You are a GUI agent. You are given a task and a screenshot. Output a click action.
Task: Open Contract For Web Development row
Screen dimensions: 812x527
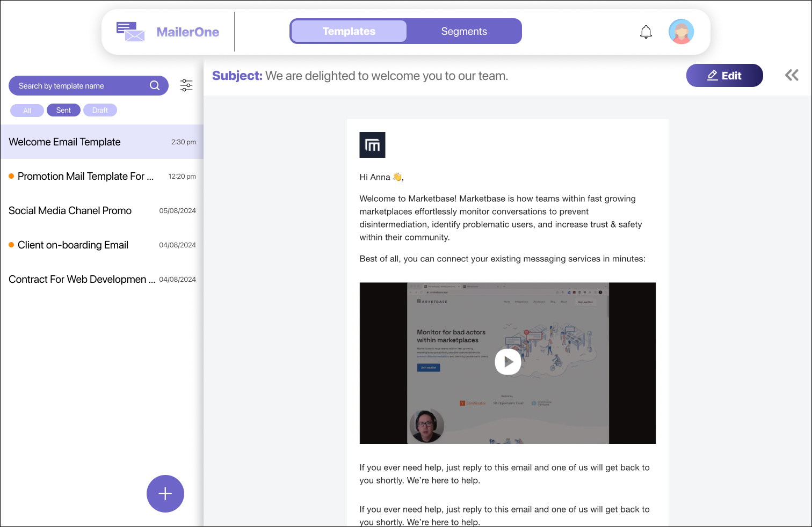pos(102,279)
